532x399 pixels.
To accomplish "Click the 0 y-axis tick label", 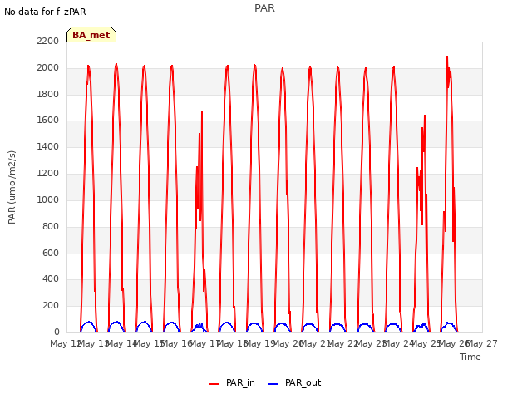I will point(57,332).
